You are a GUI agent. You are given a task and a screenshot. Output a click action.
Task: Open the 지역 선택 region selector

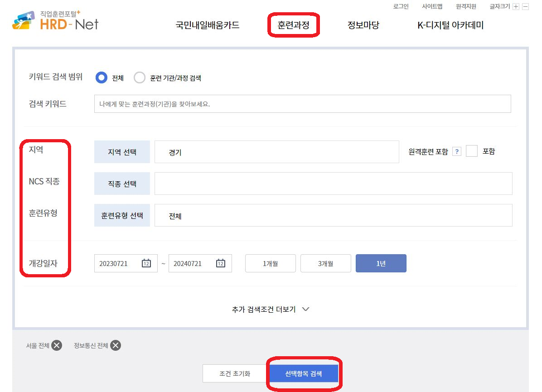pos(122,151)
